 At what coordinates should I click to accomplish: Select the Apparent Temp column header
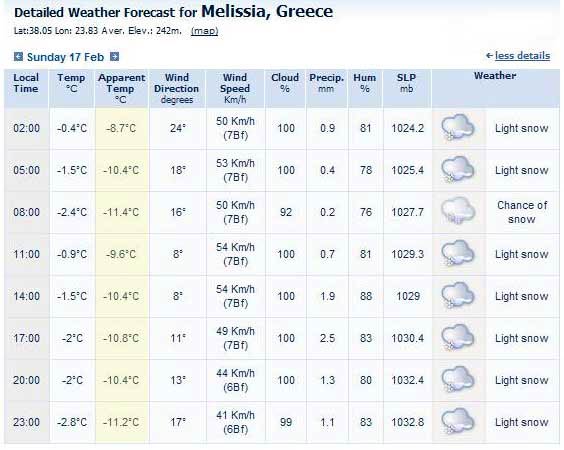coord(122,88)
